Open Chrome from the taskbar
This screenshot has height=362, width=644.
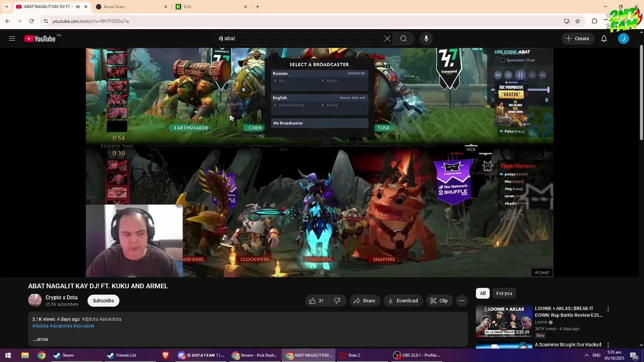(x=41, y=355)
